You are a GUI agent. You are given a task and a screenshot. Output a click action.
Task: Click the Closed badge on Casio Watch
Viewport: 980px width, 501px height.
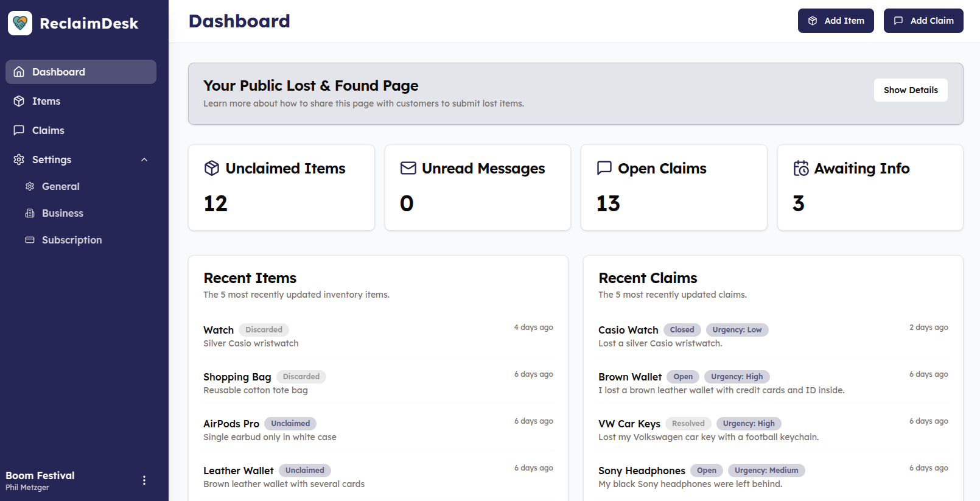pyautogui.click(x=682, y=330)
